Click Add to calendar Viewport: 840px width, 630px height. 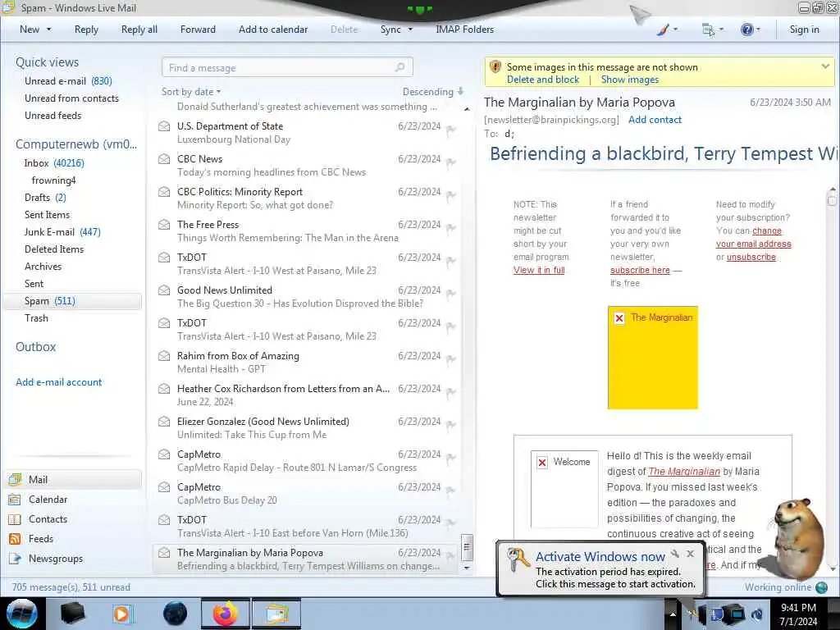click(x=273, y=30)
